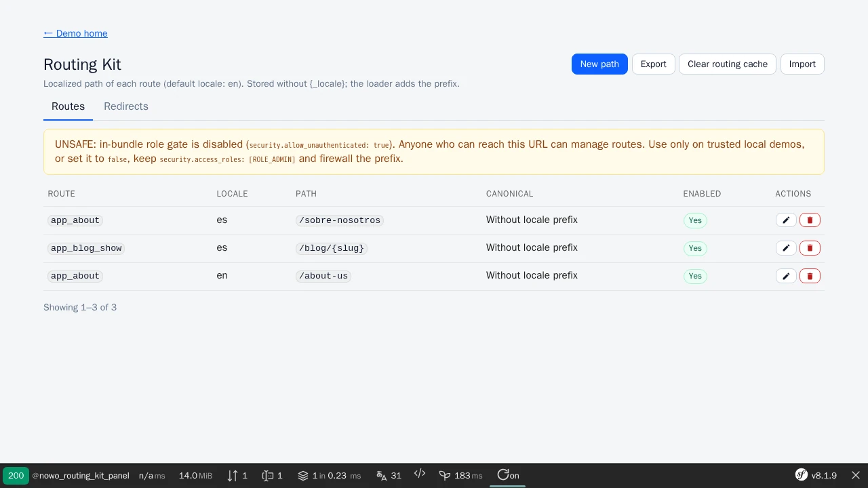Edit the app_about en route
Image resolution: width=868 pixels, height=488 pixels.
(786, 276)
